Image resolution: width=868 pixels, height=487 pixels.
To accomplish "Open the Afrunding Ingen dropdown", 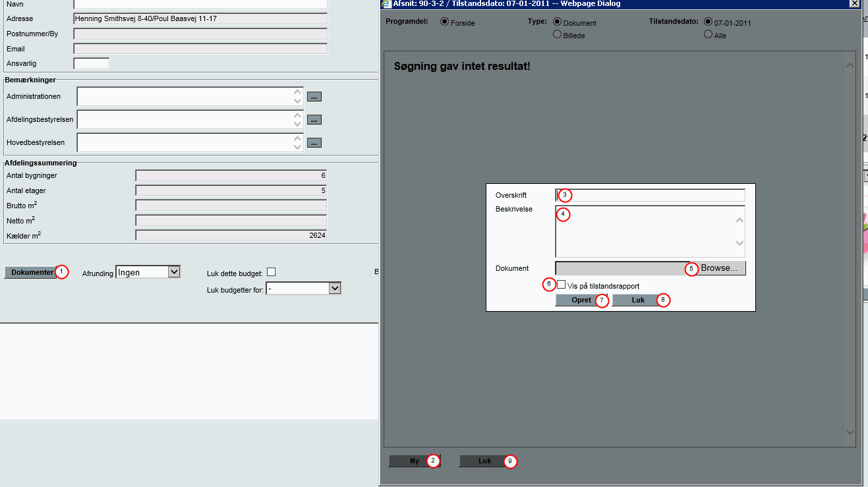I will point(148,272).
